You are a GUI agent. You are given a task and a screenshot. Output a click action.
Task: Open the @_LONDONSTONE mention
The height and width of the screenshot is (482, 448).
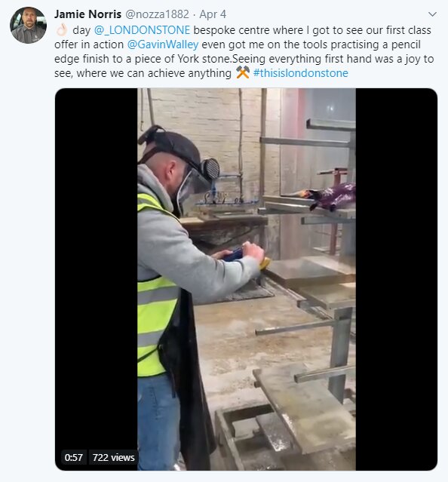tap(142, 30)
